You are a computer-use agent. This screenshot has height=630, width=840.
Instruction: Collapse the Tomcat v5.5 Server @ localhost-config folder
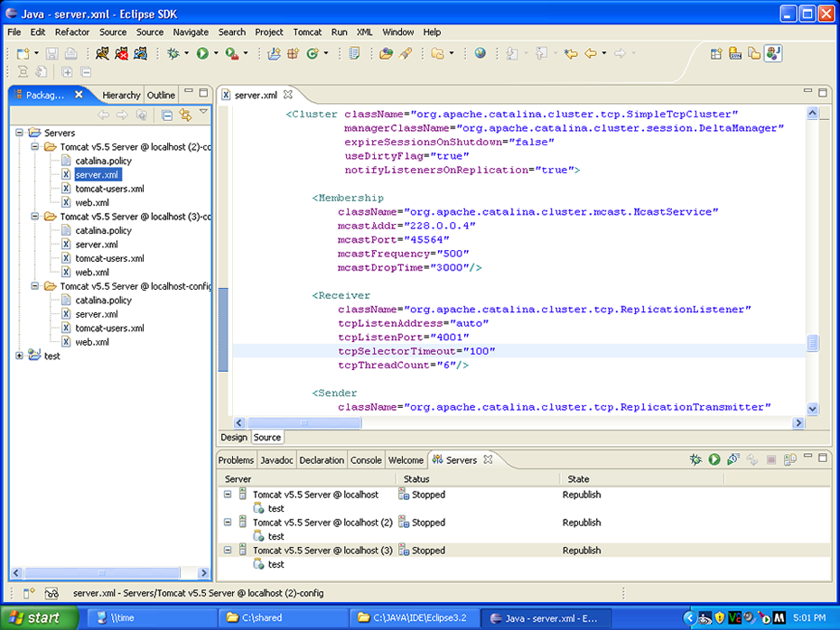[35, 286]
